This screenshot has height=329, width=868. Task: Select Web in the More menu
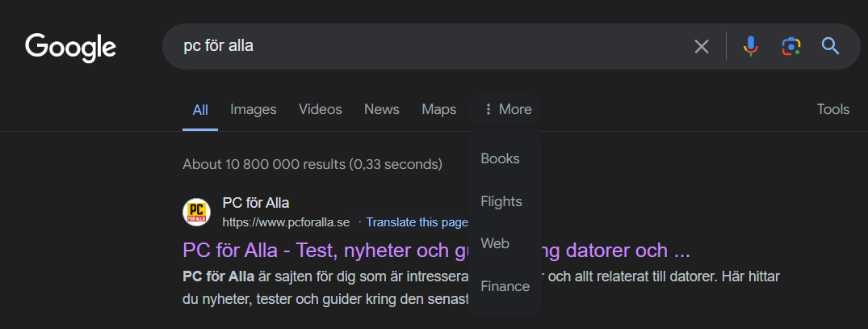pyautogui.click(x=495, y=243)
